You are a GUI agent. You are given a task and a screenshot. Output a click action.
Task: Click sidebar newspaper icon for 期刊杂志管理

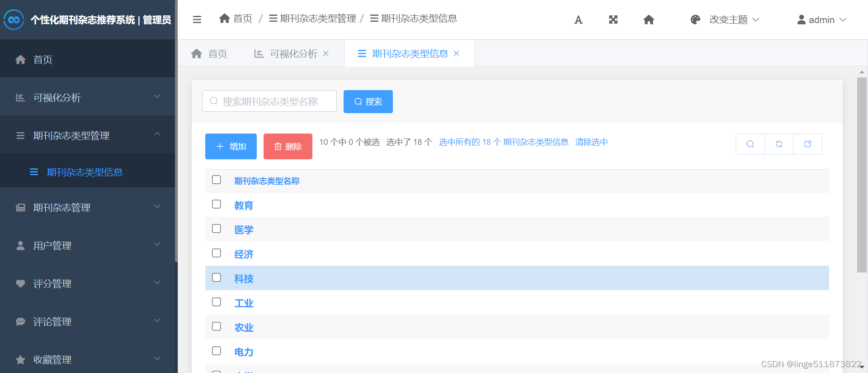pyautogui.click(x=20, y=207)
